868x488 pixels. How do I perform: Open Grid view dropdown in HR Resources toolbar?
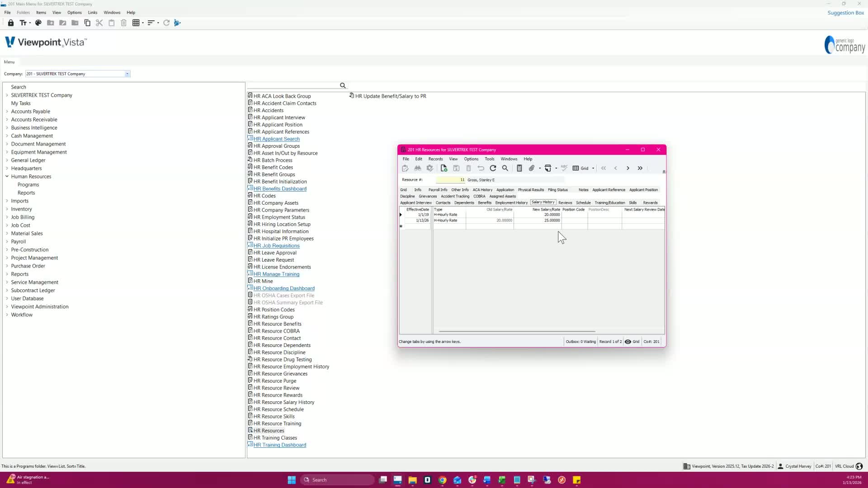593,168
